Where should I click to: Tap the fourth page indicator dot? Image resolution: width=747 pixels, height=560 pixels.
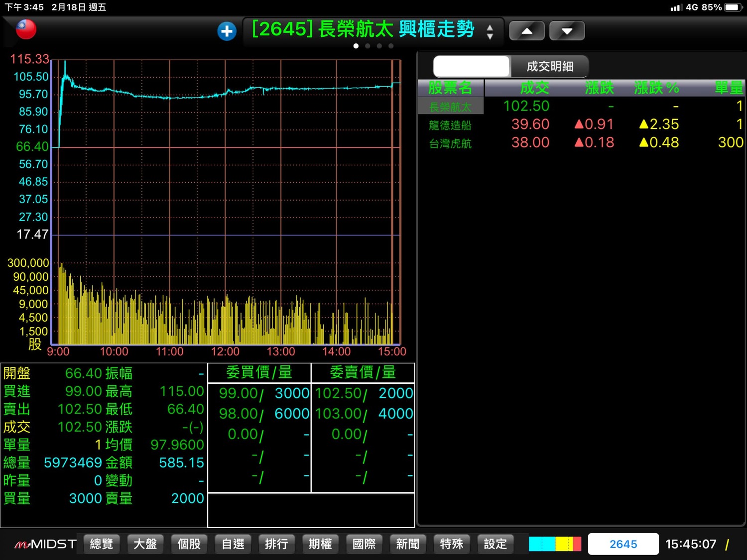(x=391, y=46)
